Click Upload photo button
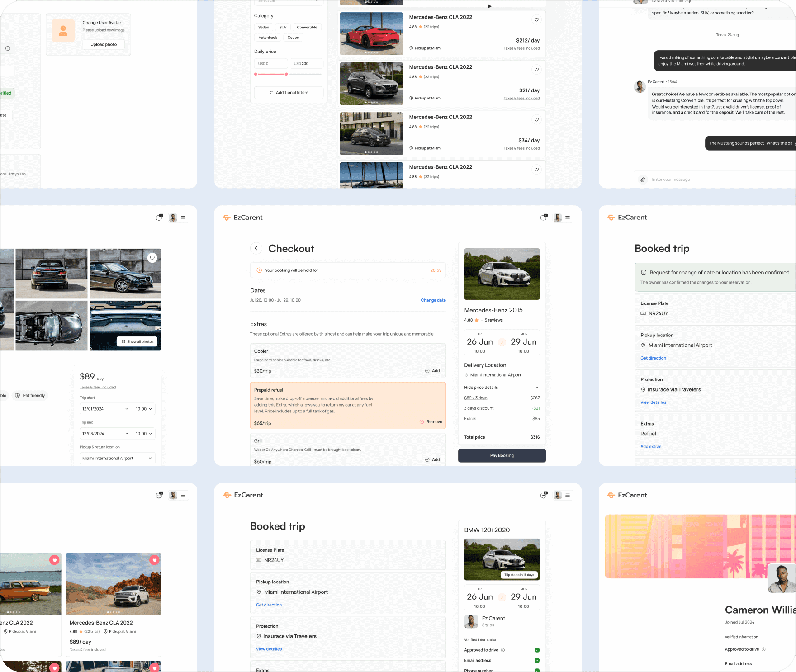This screenshot has height=672, width=796. point(104,44)
